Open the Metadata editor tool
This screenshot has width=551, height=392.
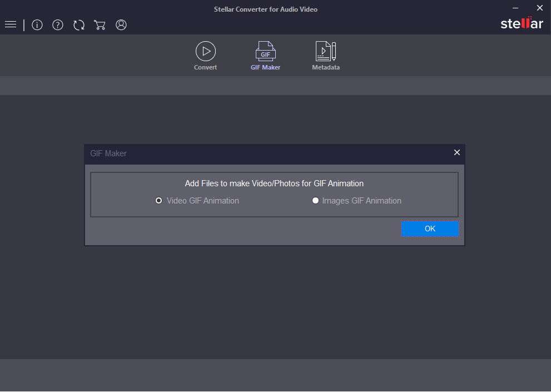click(326, 56)
